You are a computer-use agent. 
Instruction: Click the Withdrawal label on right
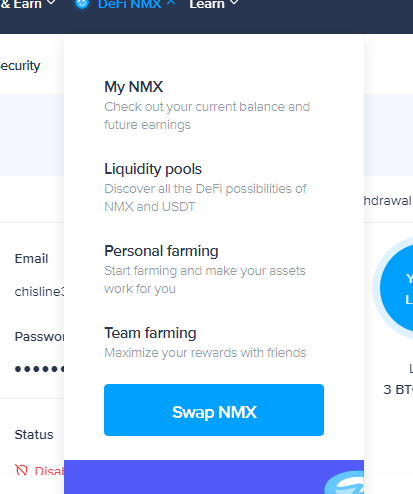tap(388, 201)
